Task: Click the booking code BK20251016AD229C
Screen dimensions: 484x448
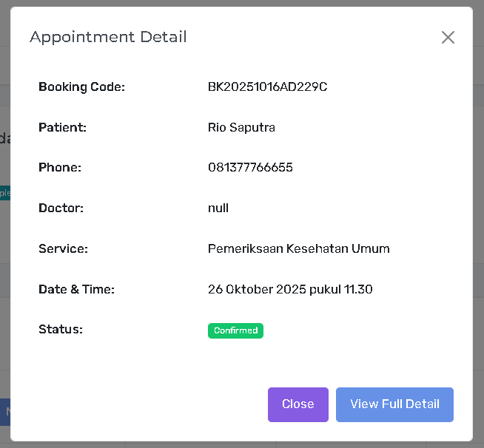Action: [x=267, y=87]
